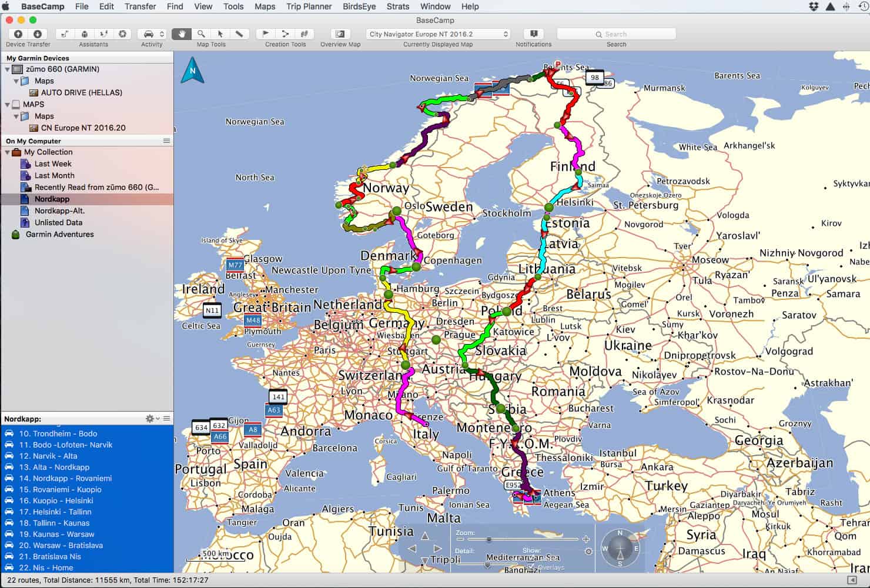
Task: Toggle the Overview Map button
Action: 340,34
